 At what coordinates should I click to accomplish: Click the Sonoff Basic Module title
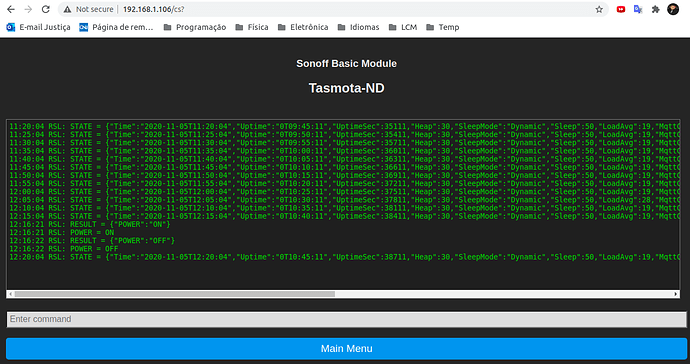pyautogui.click(x=346, y=64)
